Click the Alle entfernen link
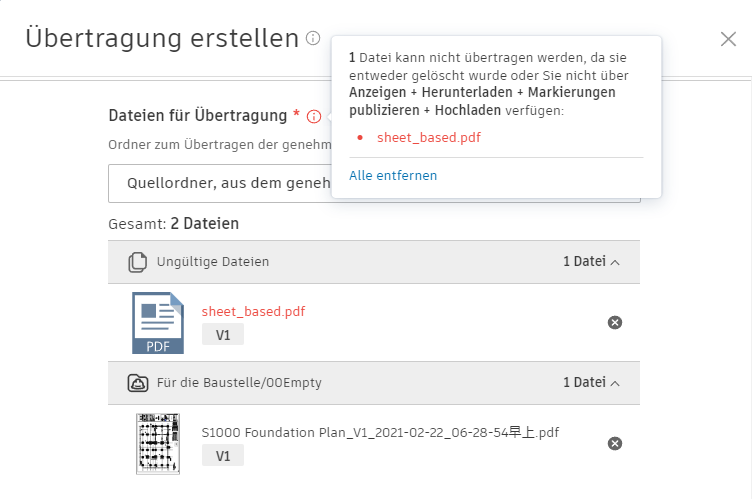Image resolution: width=752 pixels, height=499 pixels. pyautogui.click(x=393, y=176)
